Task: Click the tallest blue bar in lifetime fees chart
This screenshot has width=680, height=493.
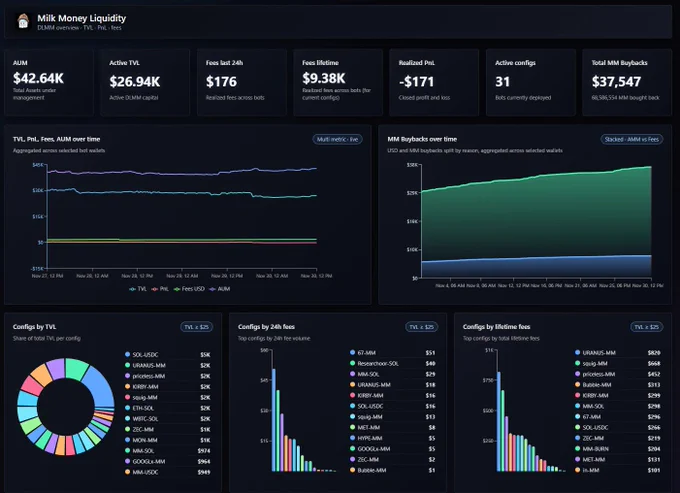Action: pos(499,421)
